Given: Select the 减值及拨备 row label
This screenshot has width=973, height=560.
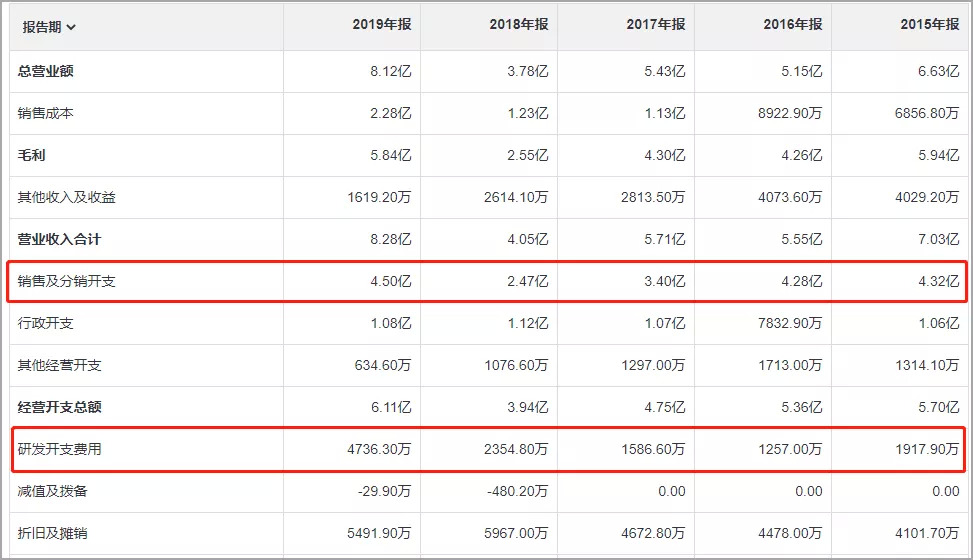Looking at the screenshot, I should [x=53, y=491].
